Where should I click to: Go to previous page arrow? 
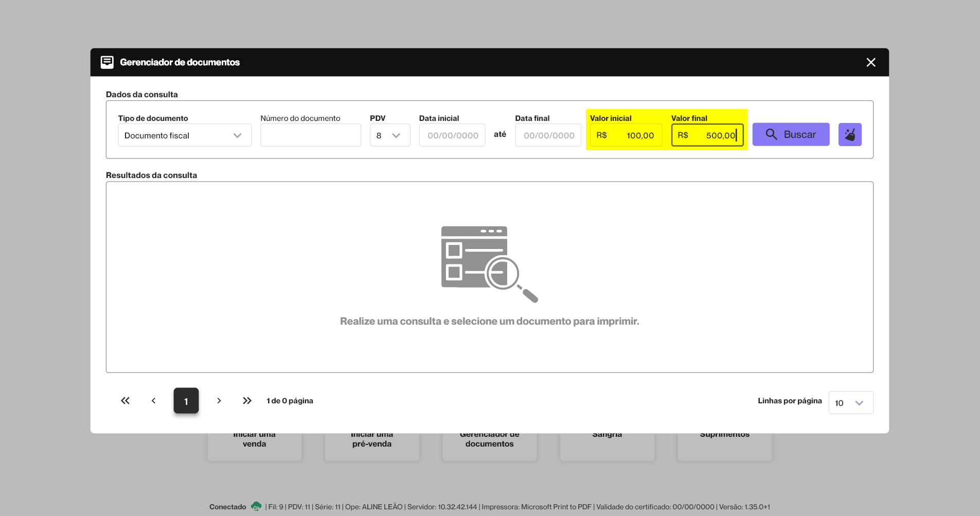point(153,401)
